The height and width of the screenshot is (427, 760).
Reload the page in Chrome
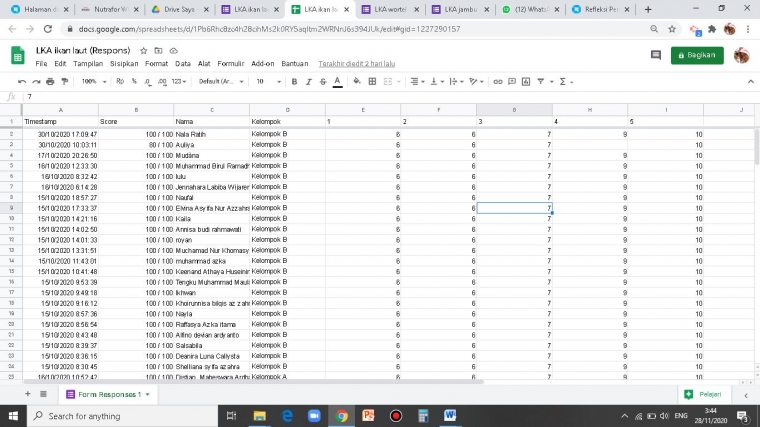[48, 29]
